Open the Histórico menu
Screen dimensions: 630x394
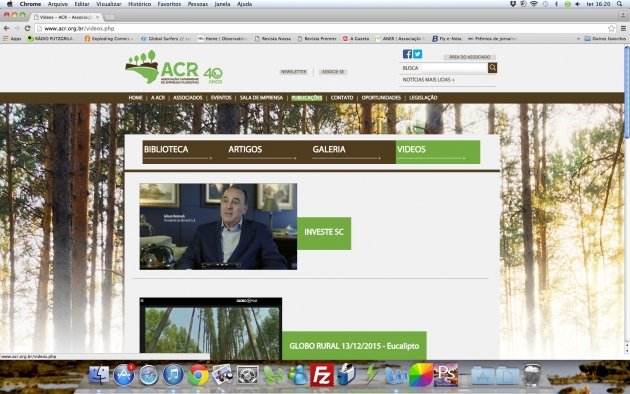(x=139, y=4)
